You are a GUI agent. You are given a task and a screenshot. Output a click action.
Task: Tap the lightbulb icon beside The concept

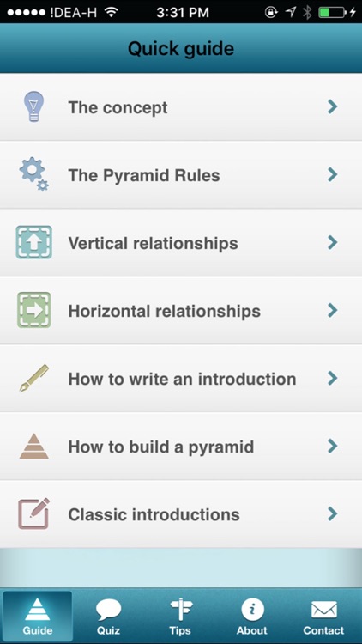(33, 106)
